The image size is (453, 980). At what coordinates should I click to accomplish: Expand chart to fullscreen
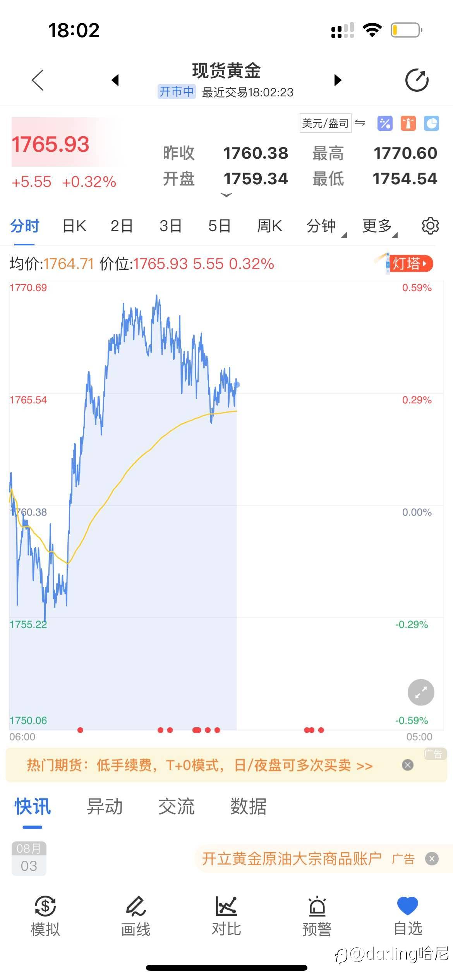(x=420, y=692)
